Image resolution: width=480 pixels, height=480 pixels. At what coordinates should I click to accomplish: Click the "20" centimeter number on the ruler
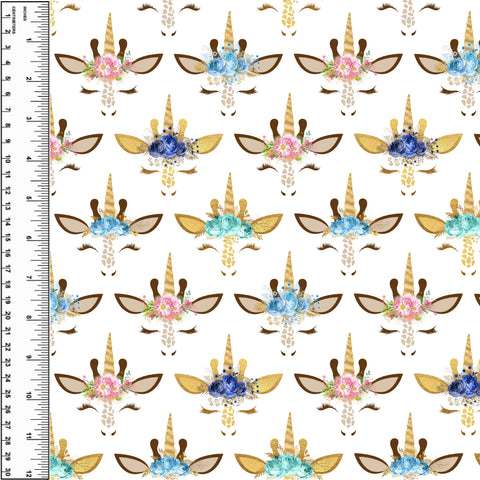tap(7, 315)
